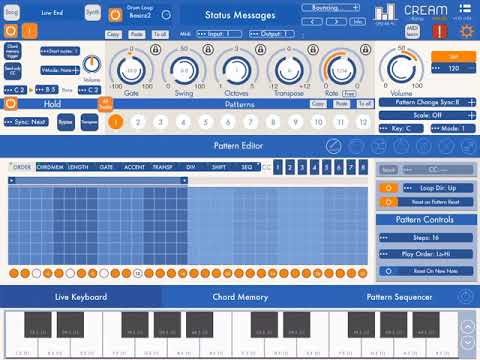Image resolution: width=480 pixels, height=360 pixels.
Task: Select pattern 12
Action: [363, 122]
